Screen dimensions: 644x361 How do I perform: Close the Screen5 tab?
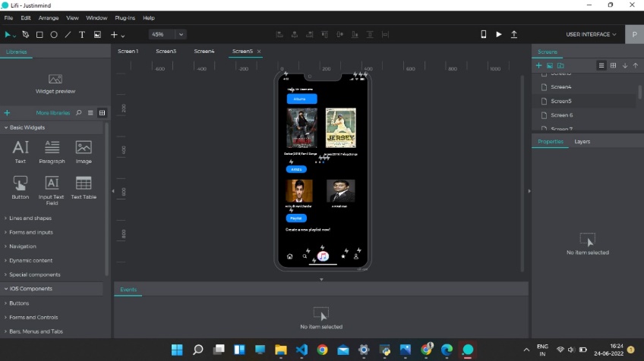click(x=259, y=52)
